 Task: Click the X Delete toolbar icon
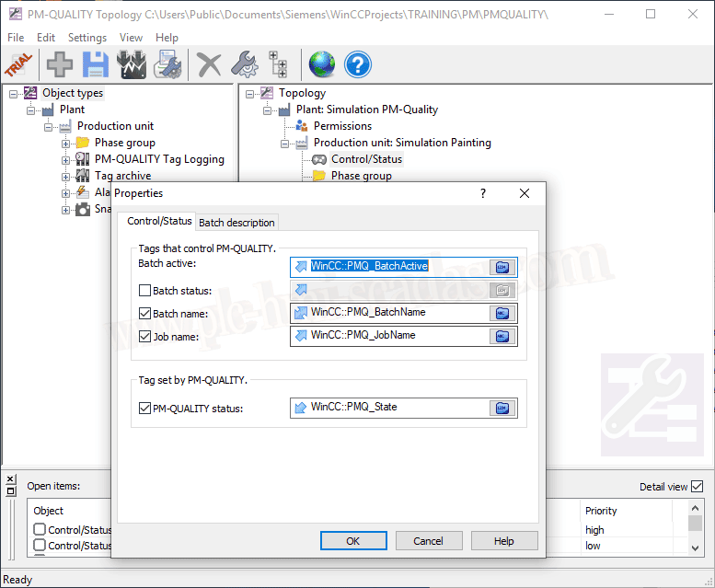pos(210,65)
